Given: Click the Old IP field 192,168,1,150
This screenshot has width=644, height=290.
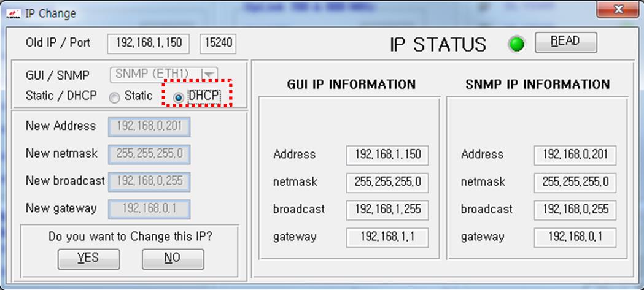Looking at the screenshot, I should click(x=149, y=44).
